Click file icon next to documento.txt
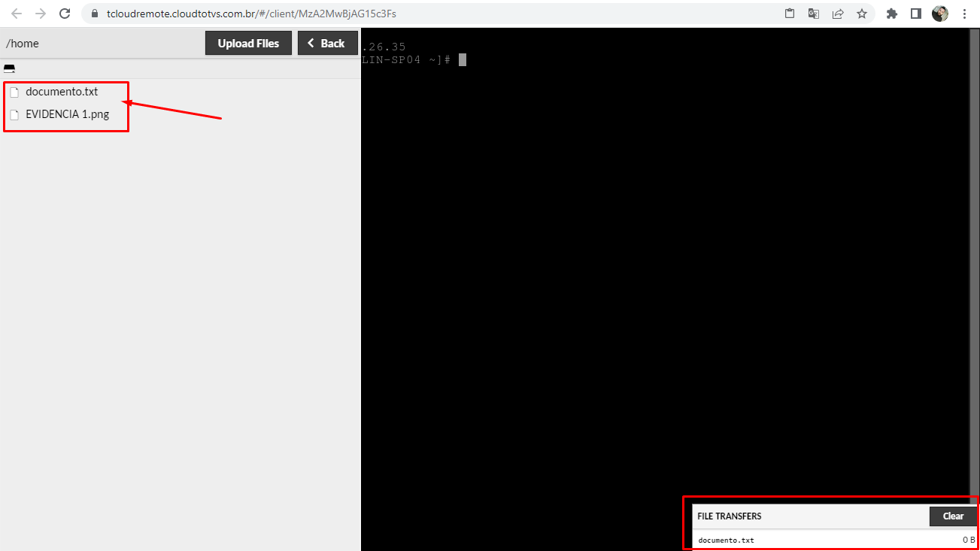Screen dimensions: 980x551 pyautogui.click(x=14, y=92)
